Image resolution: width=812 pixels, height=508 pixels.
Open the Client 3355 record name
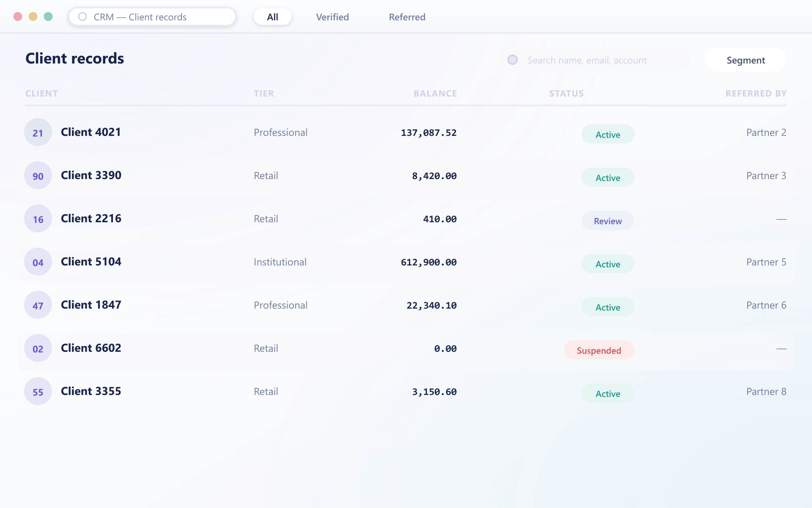[x=91, y=391]
